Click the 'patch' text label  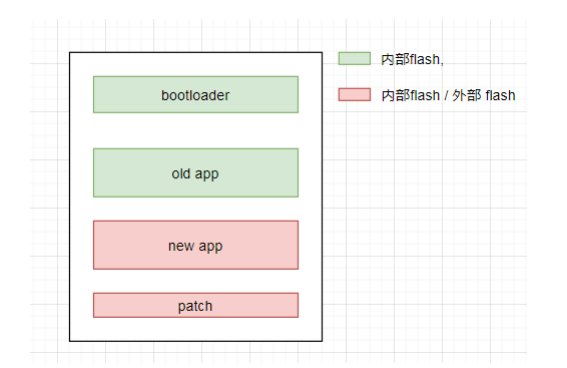(195, 307)
